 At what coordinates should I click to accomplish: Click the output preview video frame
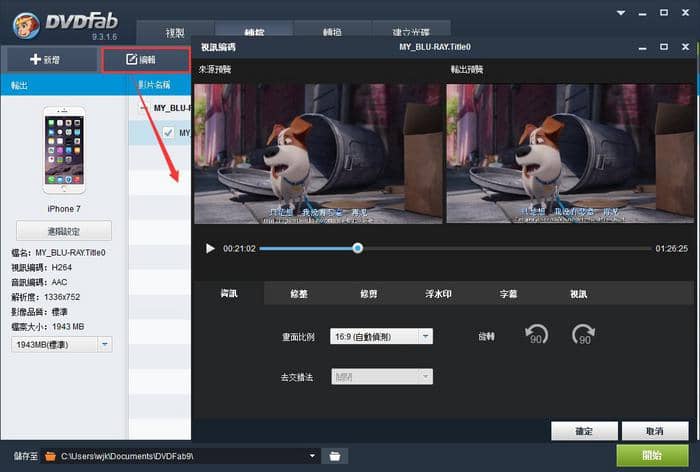[x=570, y=153]
